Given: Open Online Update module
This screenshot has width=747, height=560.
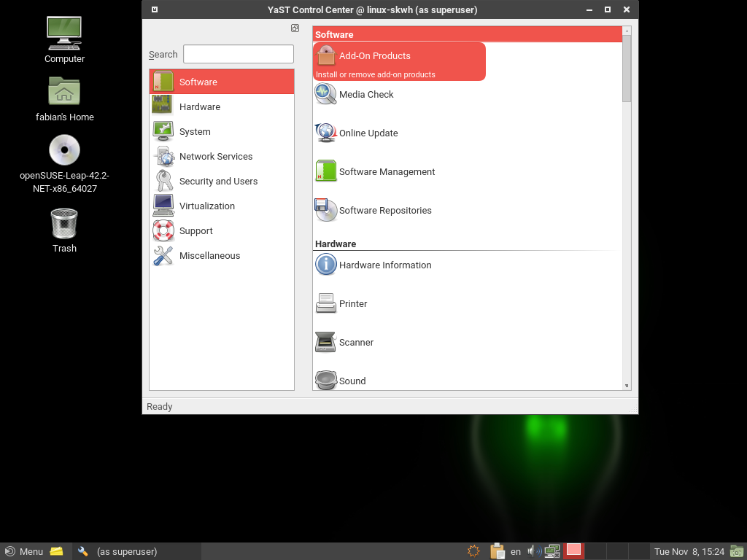Looking at the screenshot, I should (368, 133).
